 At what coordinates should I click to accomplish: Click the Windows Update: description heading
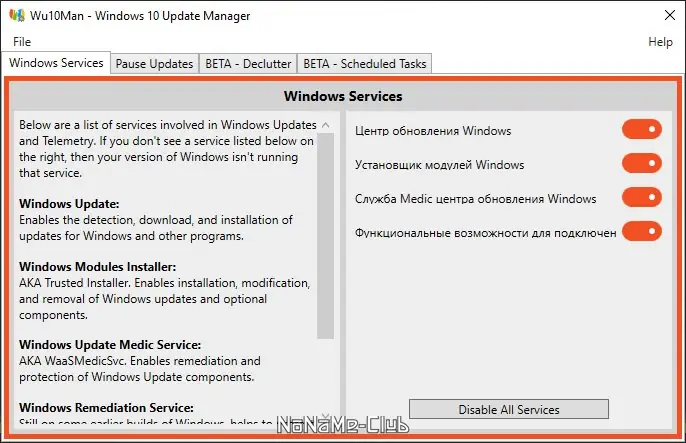69,204
